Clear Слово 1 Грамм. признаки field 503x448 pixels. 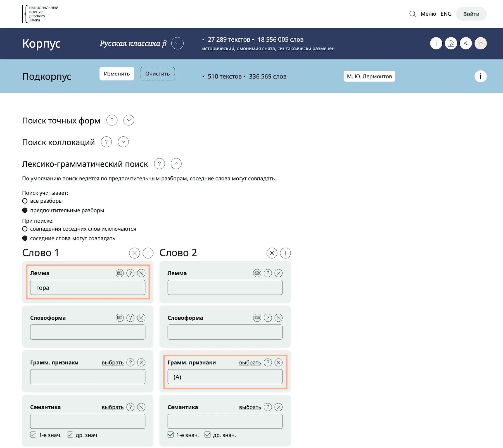click(141, 362)
